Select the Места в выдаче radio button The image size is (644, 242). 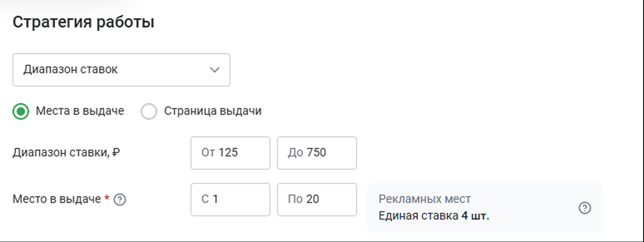[x=21, y=111]
